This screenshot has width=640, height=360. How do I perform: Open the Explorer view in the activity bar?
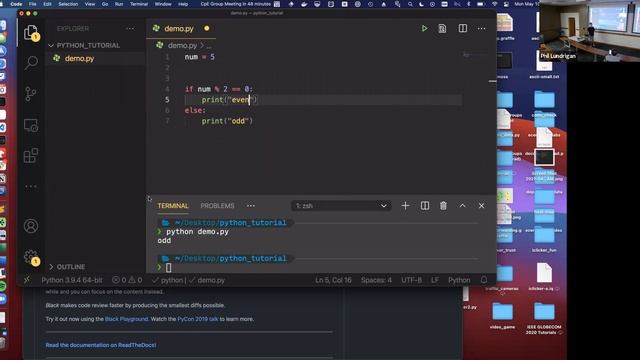(31, 32)
